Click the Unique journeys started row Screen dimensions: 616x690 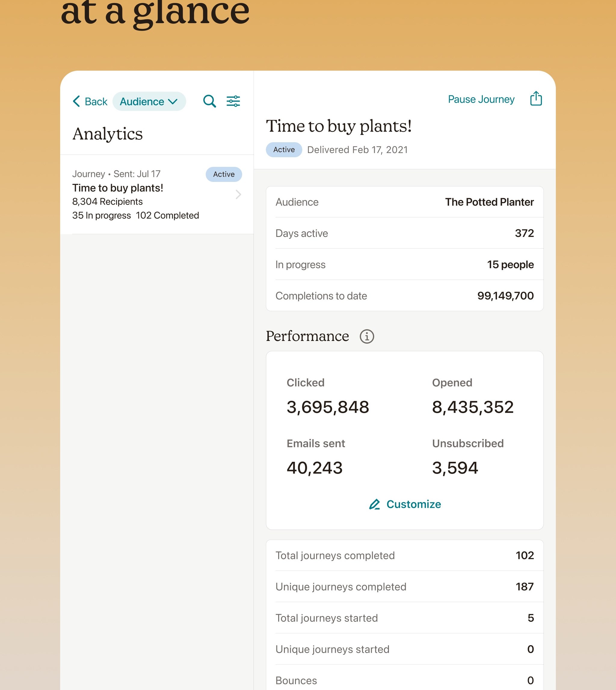(405, 649)
